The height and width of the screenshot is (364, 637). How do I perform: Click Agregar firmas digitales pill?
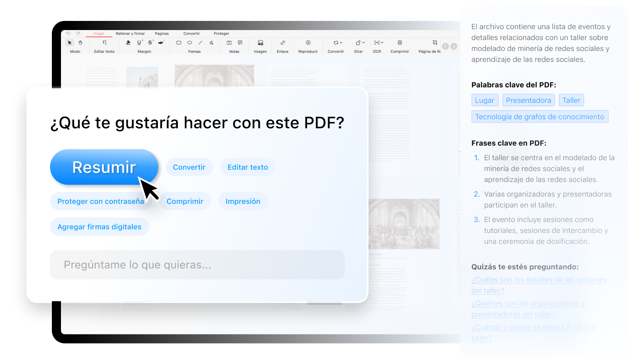[x=99, y=227]
